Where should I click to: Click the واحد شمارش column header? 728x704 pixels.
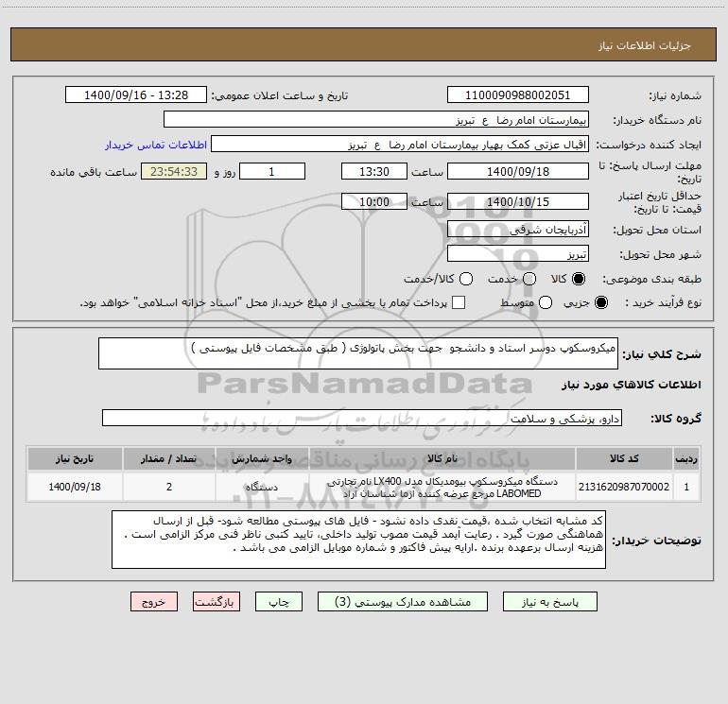click(x=262, y=458)
